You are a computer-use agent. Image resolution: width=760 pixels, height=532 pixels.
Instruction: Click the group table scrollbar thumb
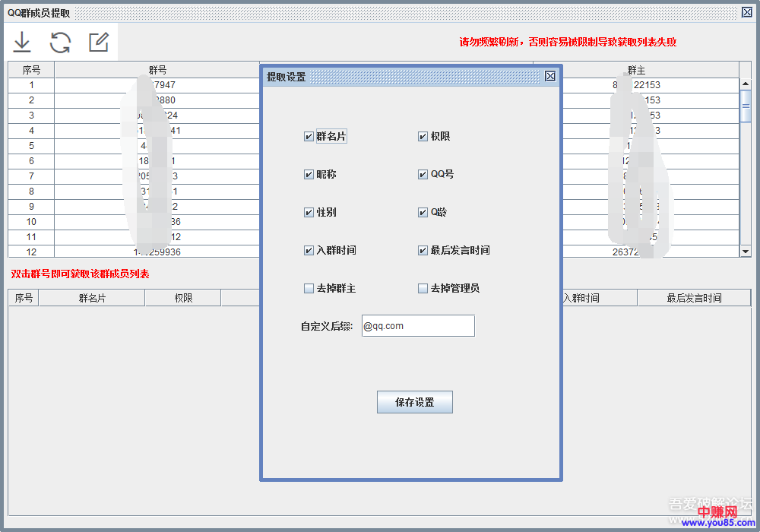pos(746,106)
